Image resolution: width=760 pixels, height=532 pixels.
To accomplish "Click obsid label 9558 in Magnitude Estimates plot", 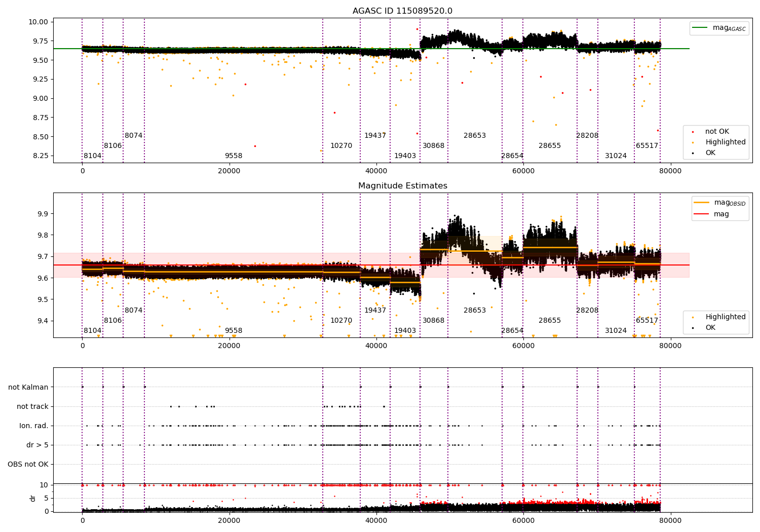I will 234,331.
